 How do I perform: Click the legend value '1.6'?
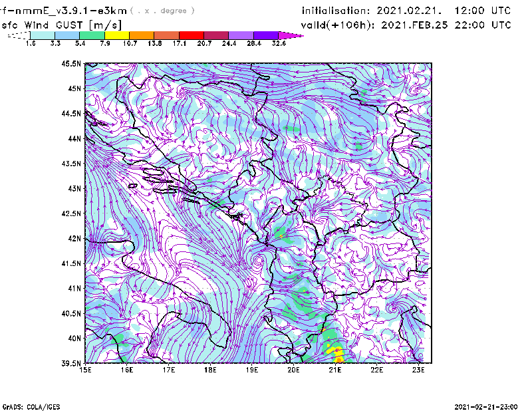tap(31, 43)
